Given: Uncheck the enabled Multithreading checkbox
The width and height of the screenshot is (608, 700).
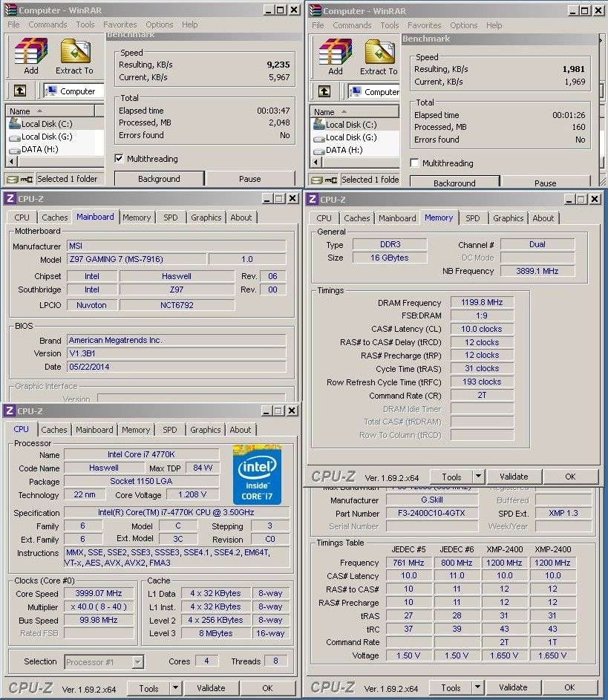Looking at the screenshot, I should click(119, 159).
